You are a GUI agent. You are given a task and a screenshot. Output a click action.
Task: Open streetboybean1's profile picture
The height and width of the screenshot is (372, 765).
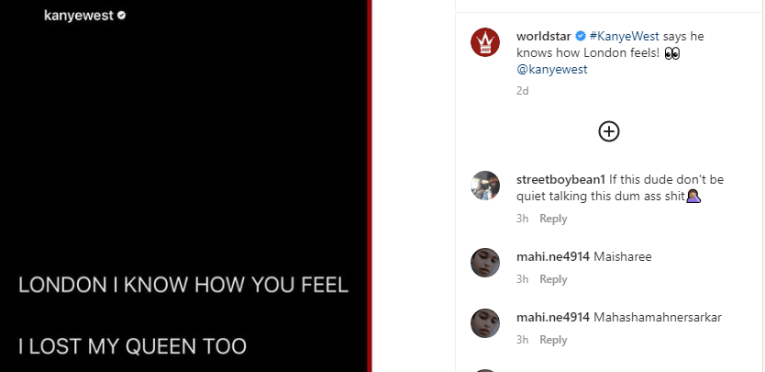[x=485, y=186]
